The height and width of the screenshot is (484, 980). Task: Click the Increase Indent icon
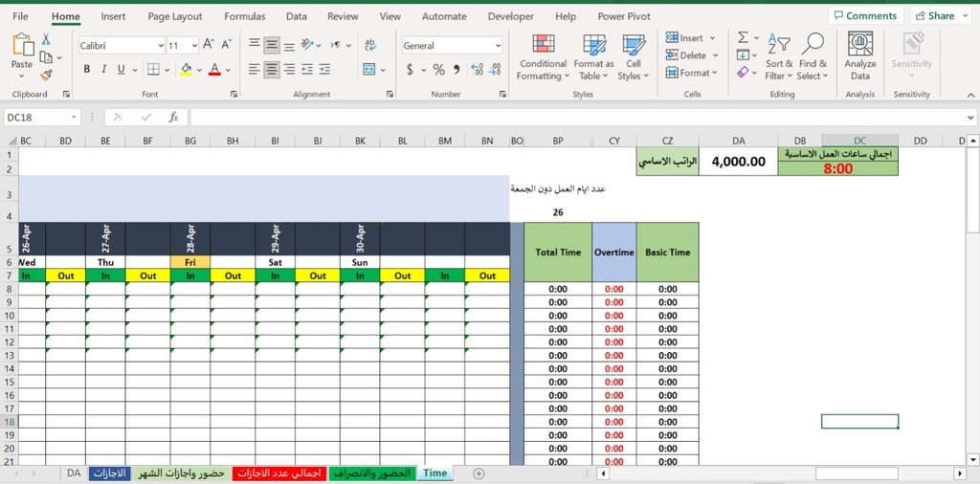tap(323, 69)
